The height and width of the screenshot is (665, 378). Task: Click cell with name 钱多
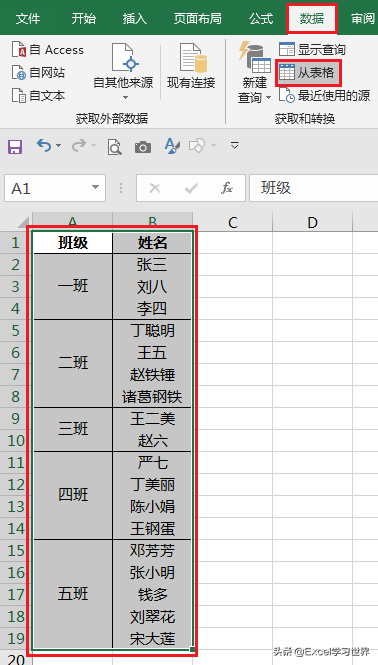152,594
